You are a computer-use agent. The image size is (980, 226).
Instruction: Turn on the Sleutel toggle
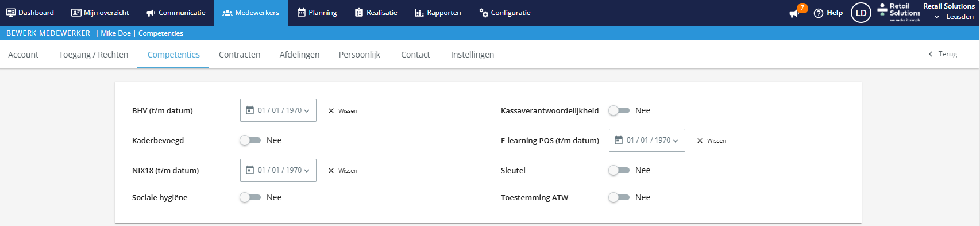pyautogui.click(x=619, y=170)
